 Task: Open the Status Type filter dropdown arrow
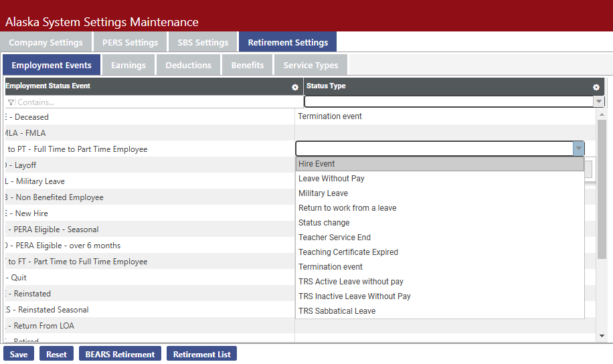(598, 102)
